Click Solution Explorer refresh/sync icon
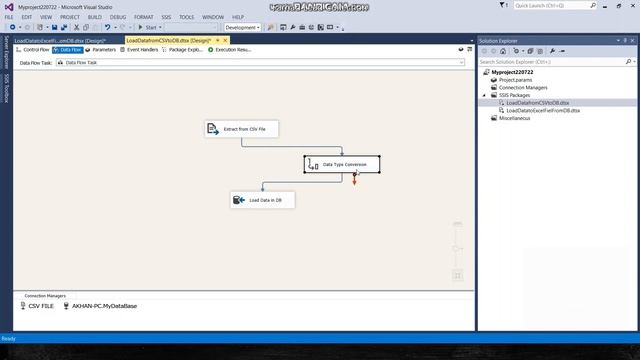640x360 pixels. (516, 51)
